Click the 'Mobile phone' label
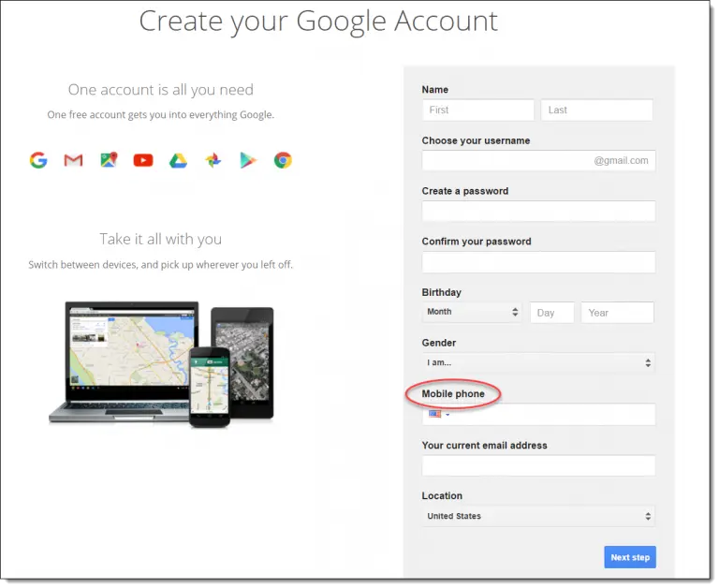Viewport: 719px width, 588px height. point(453,394)
